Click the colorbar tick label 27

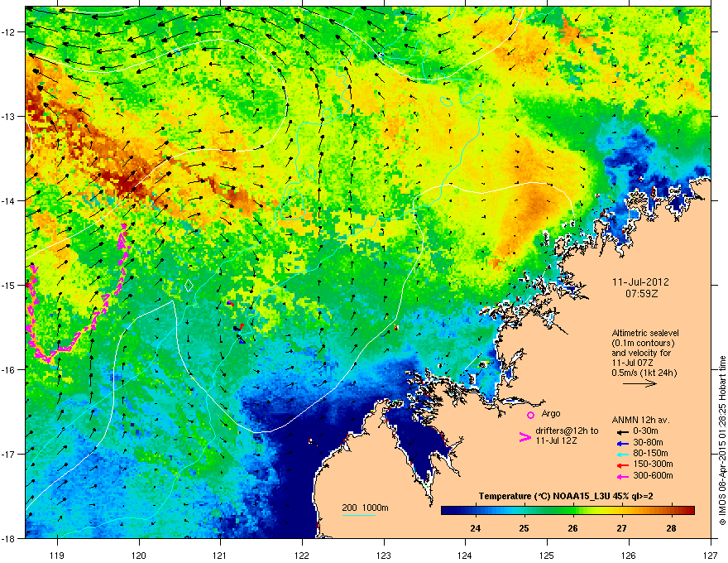coord(622,528)
